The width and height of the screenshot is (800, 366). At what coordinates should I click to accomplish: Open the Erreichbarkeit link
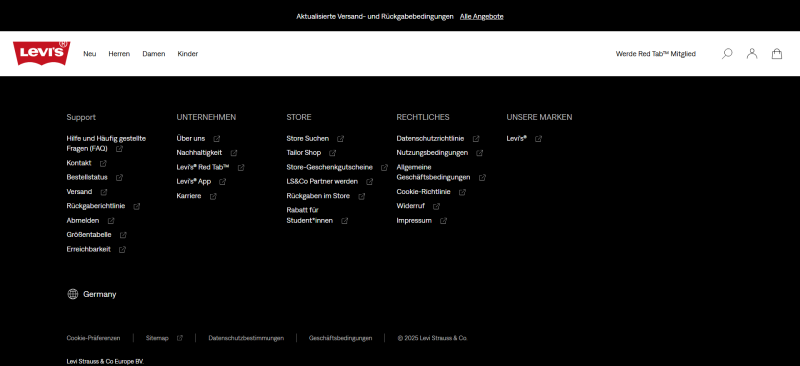pyautogui.click(x=88, y=249)
